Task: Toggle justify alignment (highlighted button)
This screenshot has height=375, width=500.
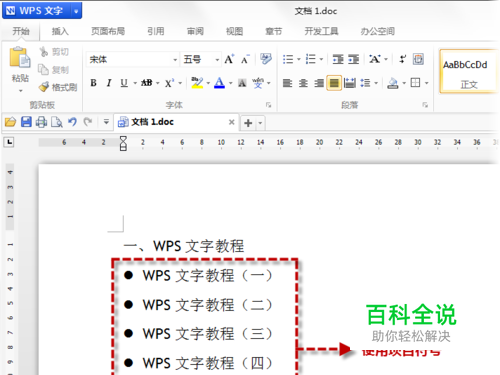Action: click(x=334, y=83)
